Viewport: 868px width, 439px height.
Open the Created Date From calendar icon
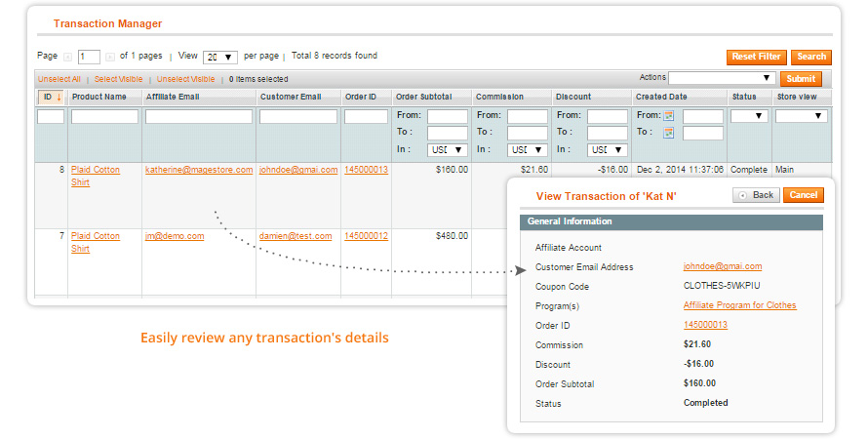coord(669,116)
